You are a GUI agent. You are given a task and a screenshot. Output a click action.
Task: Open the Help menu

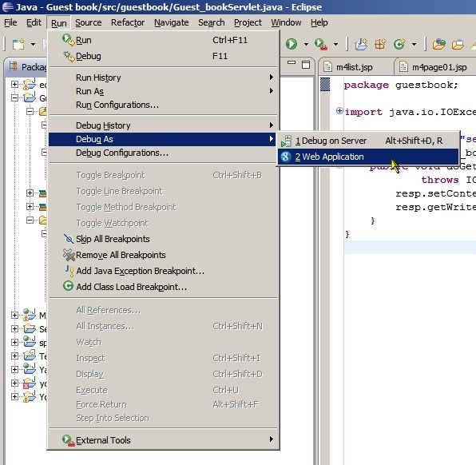tap(319, 22)
